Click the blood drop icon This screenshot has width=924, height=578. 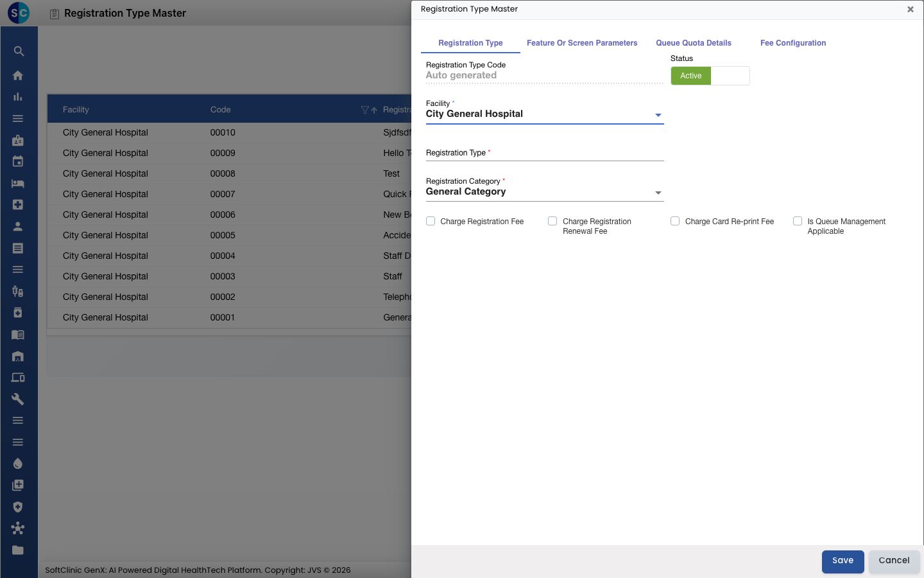(x=18, y=464)
